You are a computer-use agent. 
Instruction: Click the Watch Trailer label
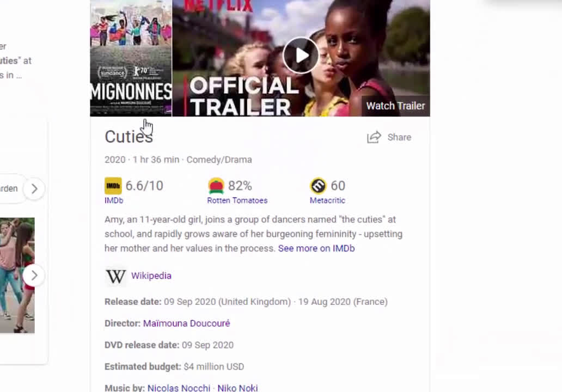pyautogui.click(x=395, y=106)
